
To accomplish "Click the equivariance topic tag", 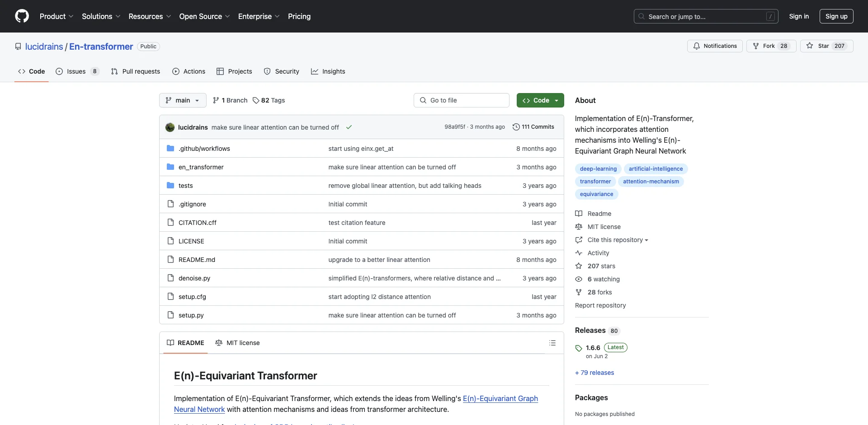I will pos(597,194).
